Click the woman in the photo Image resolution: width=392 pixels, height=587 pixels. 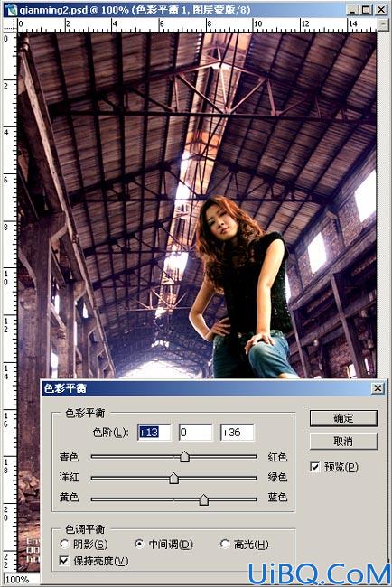241,288
